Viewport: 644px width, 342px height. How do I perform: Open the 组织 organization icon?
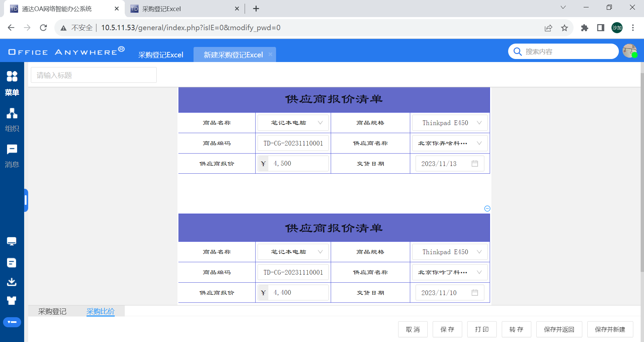pos(12,113)
